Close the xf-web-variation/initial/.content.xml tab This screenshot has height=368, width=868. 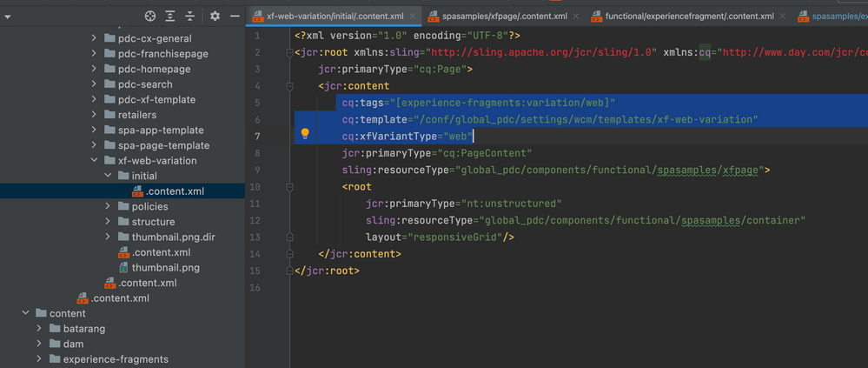coord(412,16)
